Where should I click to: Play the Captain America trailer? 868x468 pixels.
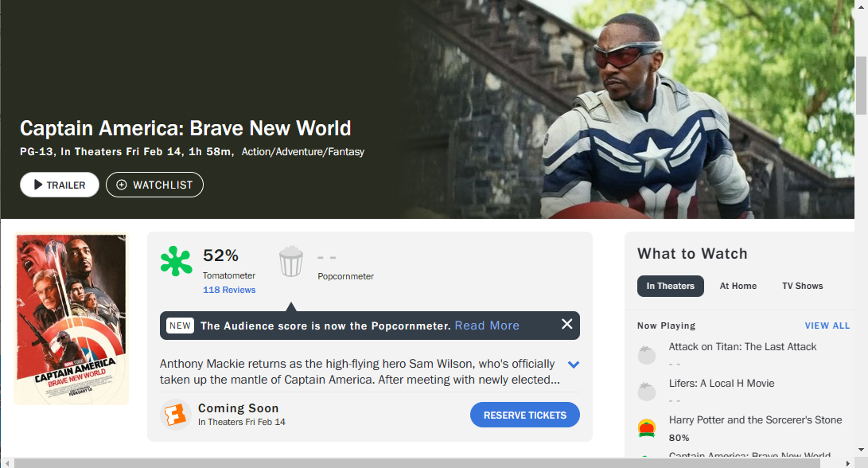coord(60,185)
